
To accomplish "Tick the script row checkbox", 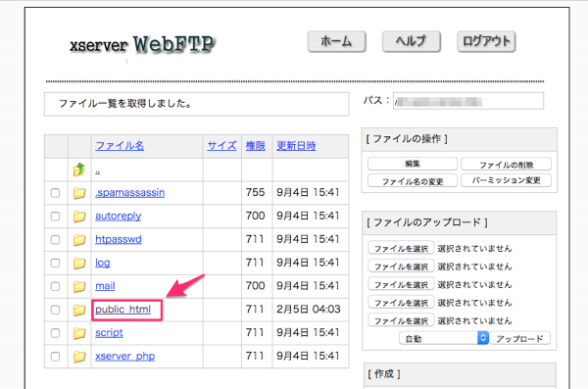I will [55, 333].
